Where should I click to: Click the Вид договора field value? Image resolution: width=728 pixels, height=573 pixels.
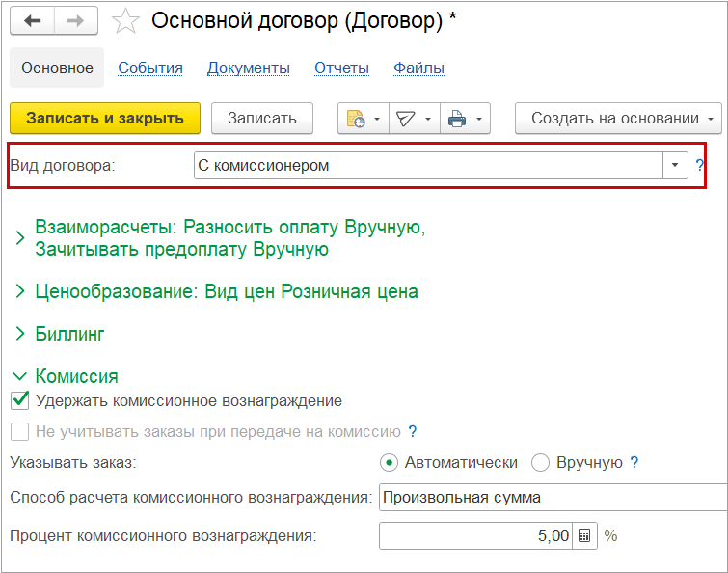point(428,165)
